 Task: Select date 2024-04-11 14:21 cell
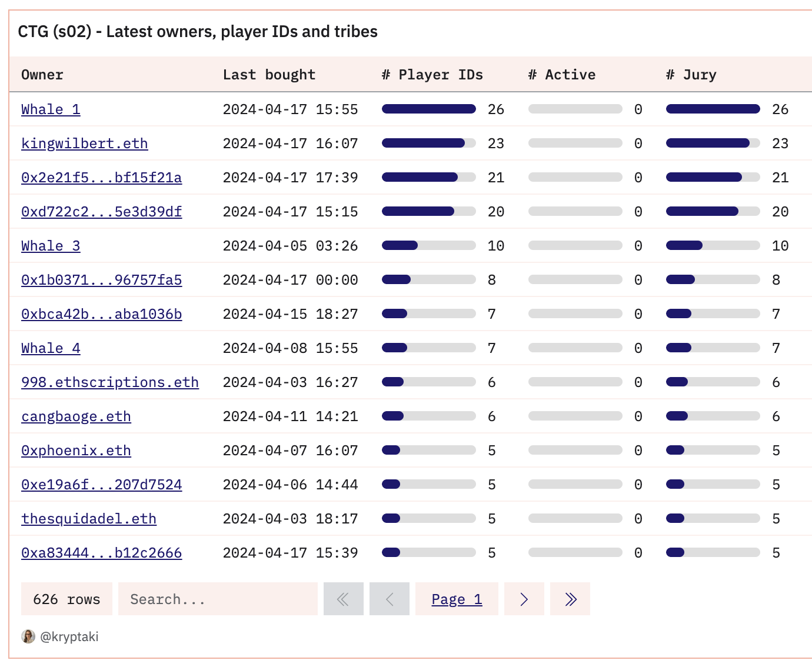(x=291, y=416)
